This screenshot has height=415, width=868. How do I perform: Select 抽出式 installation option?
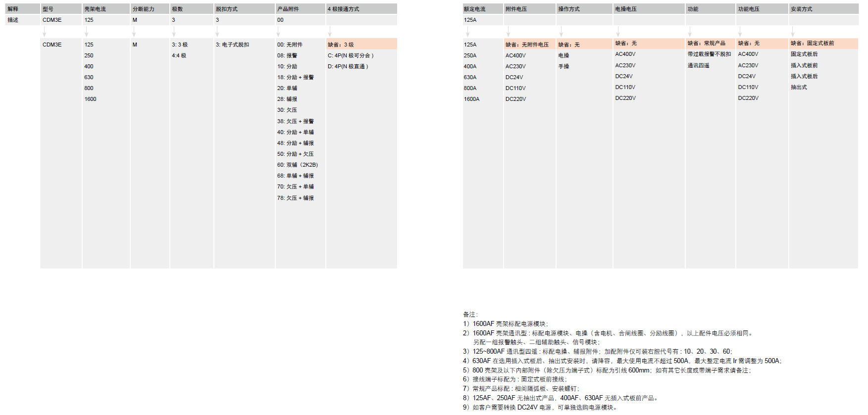[799, 87]
